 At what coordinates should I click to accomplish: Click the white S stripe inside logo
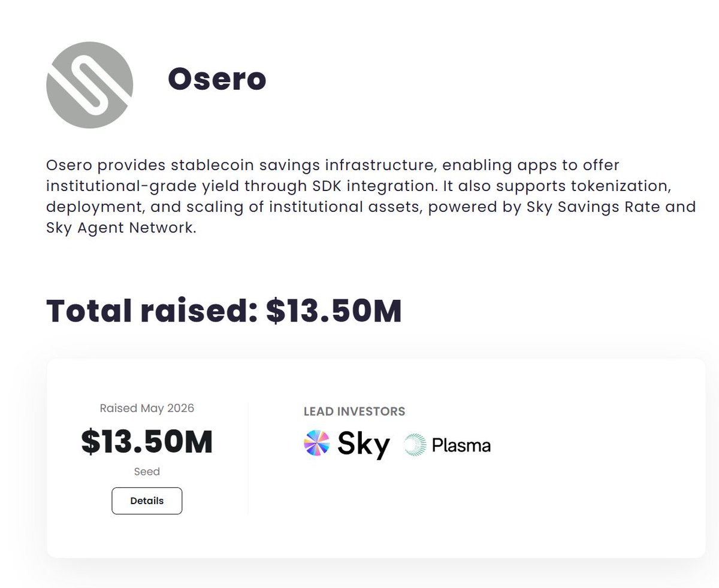coord(90,85)
